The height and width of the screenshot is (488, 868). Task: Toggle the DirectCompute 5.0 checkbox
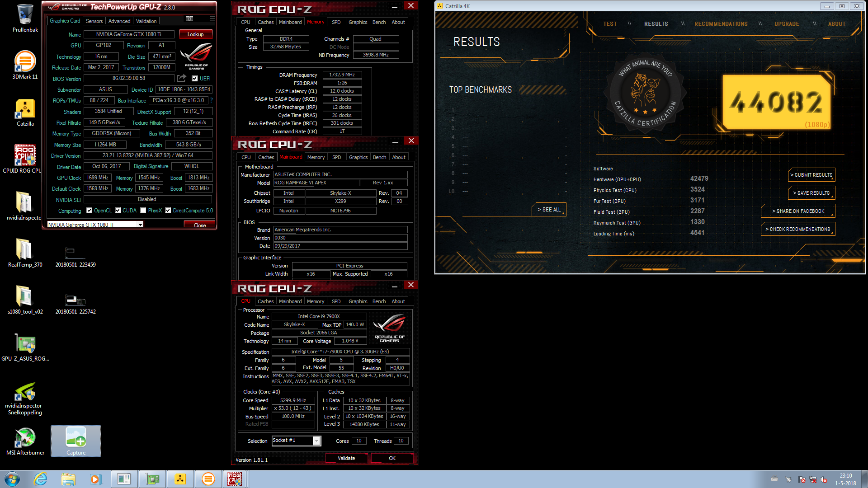[x=168, y=211]
